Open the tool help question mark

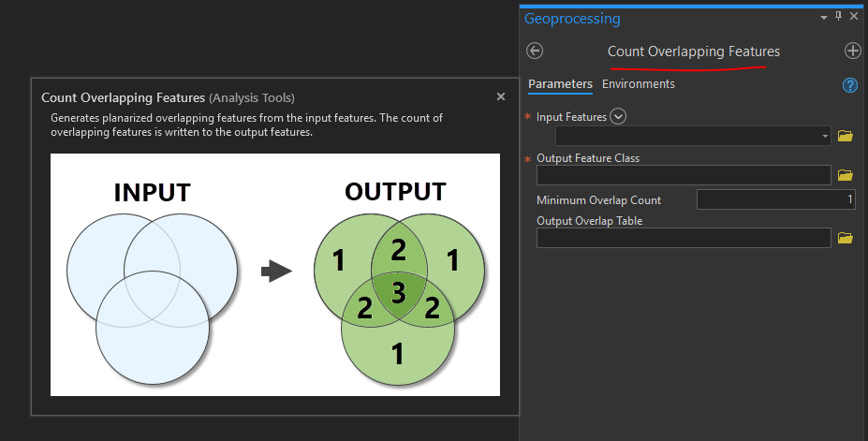pos(850,85)
